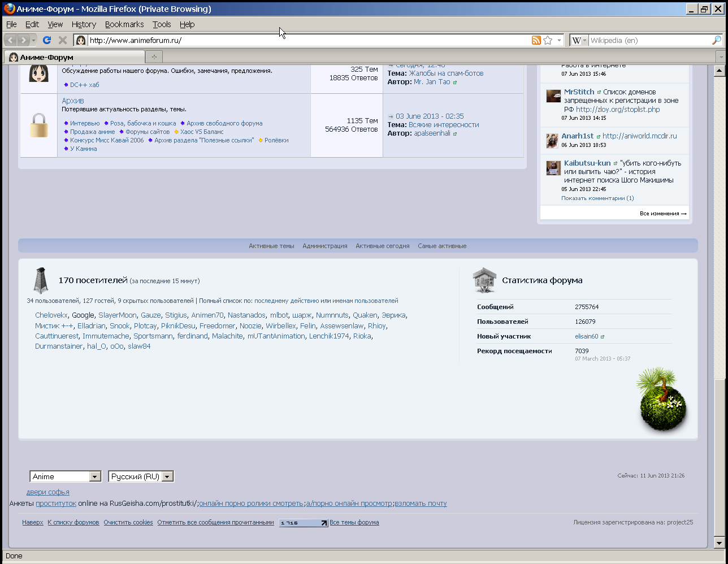This screenshot has height=564, width=728.
Task: Click profile icon next to elisain60
Action: pyautogui.click(x=603, y=337)
